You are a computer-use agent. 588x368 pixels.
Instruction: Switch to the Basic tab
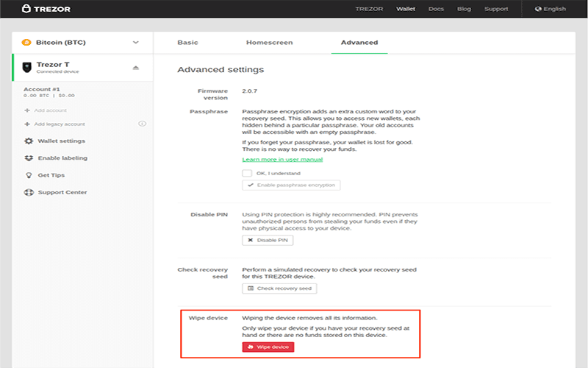[187, 43]
